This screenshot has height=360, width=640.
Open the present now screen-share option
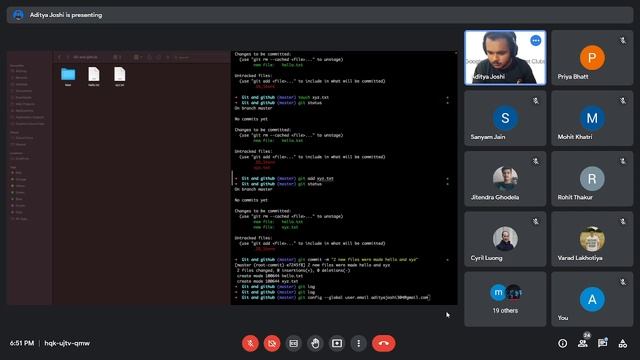click(x=337, y=343)
